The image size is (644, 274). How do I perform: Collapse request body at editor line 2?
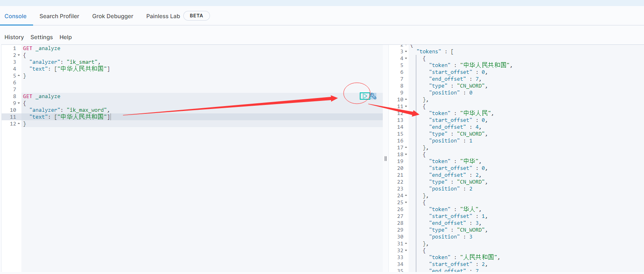click(x=19, y=55)
